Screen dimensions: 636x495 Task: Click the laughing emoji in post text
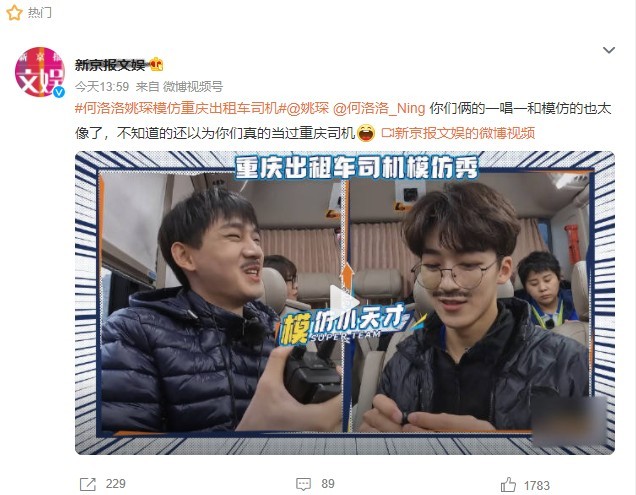point(366,133)
